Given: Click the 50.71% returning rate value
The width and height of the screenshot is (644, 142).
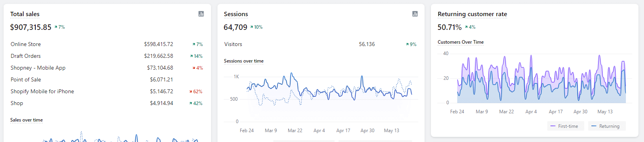Looking at the screenshot, I should (449, 27).
